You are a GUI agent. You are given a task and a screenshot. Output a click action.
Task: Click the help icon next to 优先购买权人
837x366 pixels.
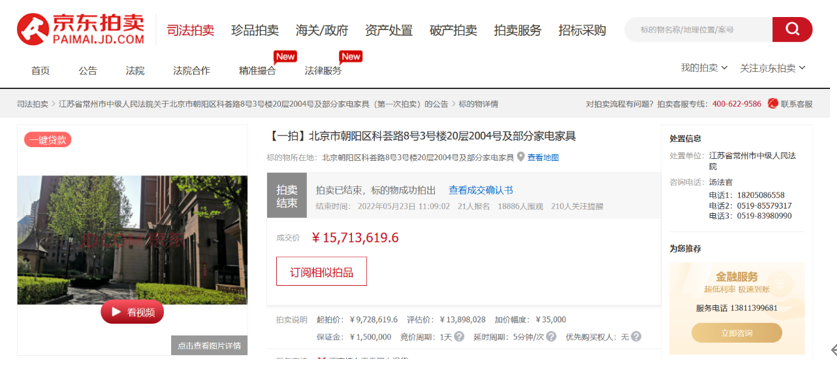[636, 337]
